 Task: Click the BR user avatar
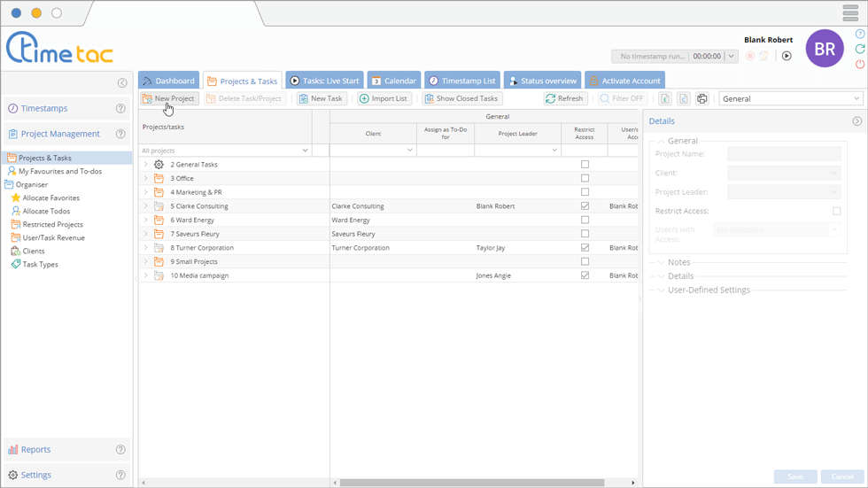tap(825, 49)
